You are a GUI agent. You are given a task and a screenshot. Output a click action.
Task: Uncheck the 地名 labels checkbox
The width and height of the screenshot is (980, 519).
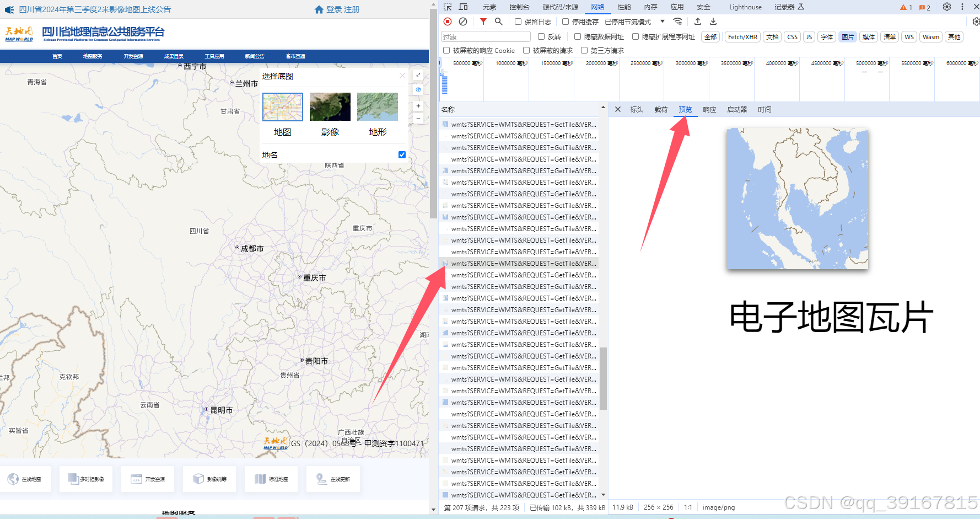tap(402, 154)
